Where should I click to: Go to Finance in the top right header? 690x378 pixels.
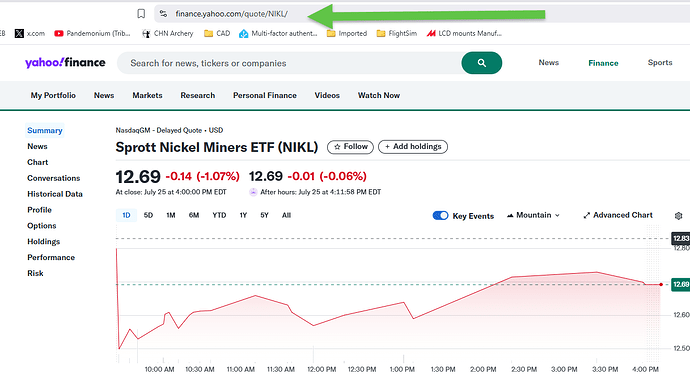(603, 63)
